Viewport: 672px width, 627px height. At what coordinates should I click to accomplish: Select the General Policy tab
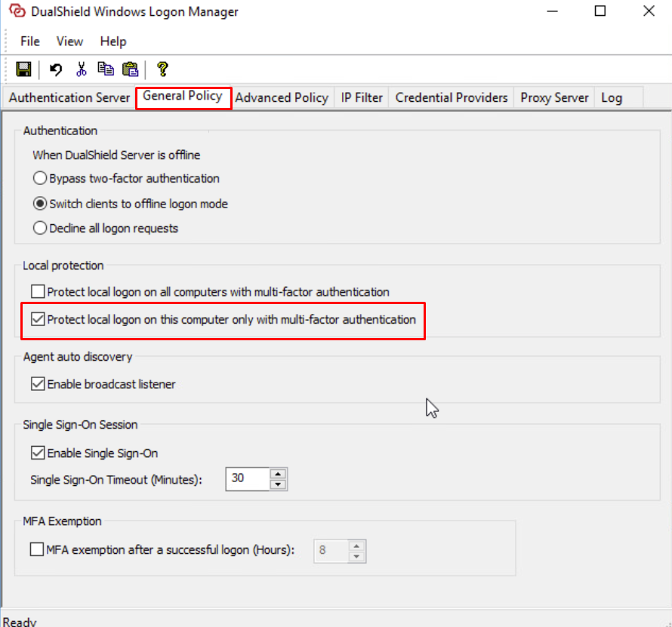point(183,96)
